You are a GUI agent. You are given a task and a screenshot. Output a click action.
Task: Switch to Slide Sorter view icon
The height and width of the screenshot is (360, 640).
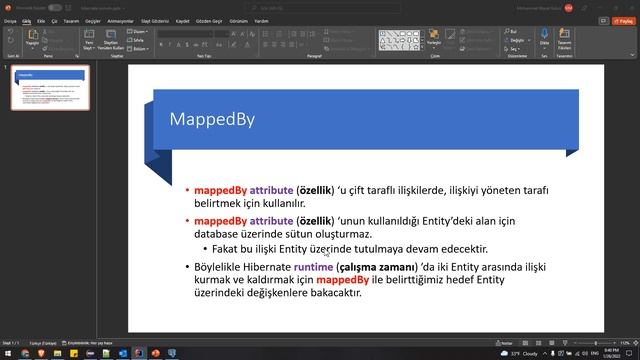coord(538,343)
